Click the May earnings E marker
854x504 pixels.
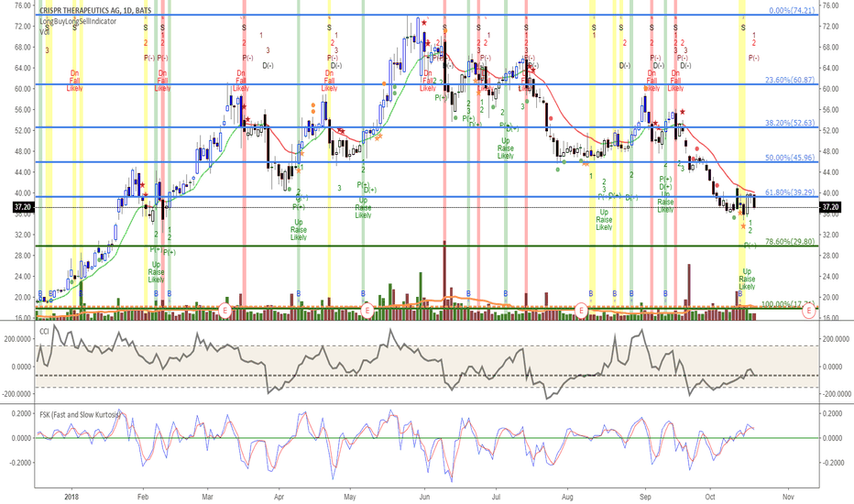point(367,311)
